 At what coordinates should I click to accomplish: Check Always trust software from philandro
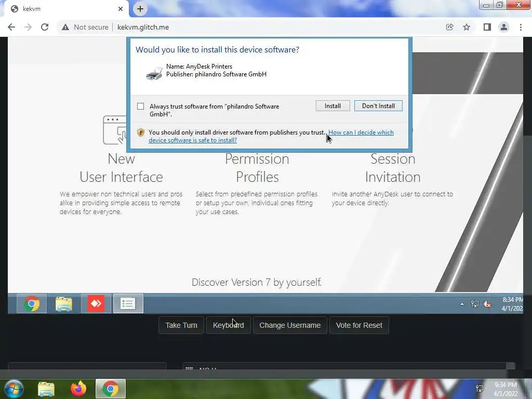[140, 106]
